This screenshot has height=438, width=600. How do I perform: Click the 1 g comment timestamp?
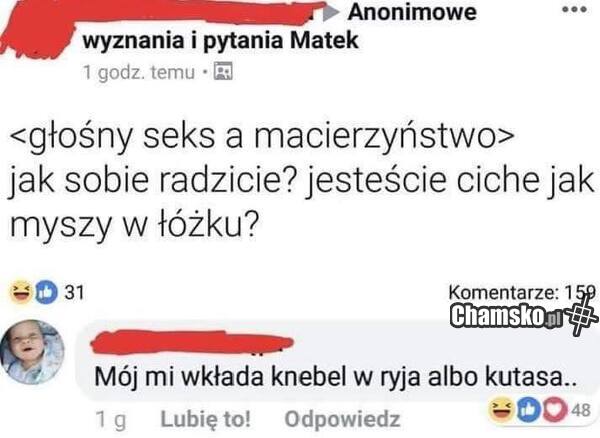click(x=111, y=419)
